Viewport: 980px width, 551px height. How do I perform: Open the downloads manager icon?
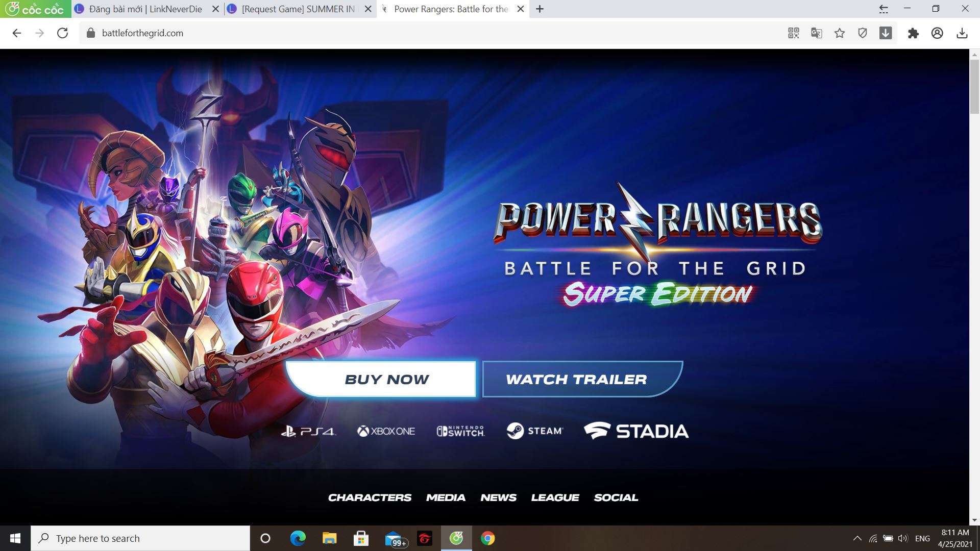tap(963, 33)
